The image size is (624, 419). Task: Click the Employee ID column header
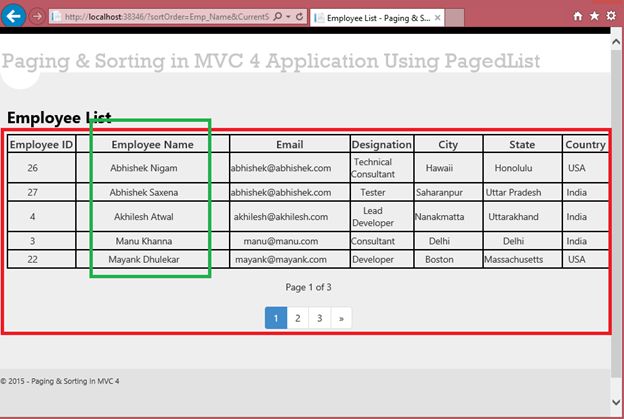(x=41, y=144)
